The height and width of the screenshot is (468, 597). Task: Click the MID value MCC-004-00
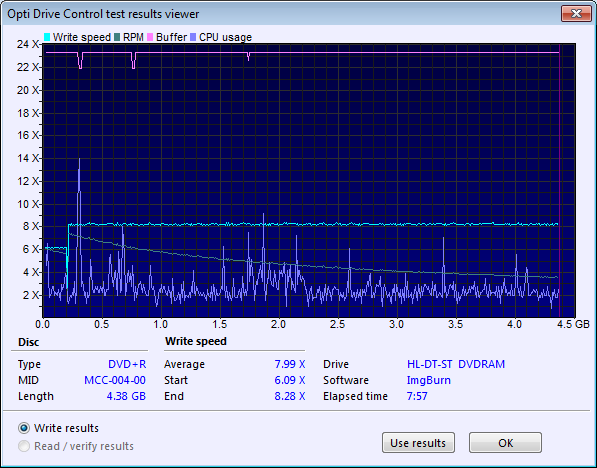pyautogui.click(x=115, y=380)
